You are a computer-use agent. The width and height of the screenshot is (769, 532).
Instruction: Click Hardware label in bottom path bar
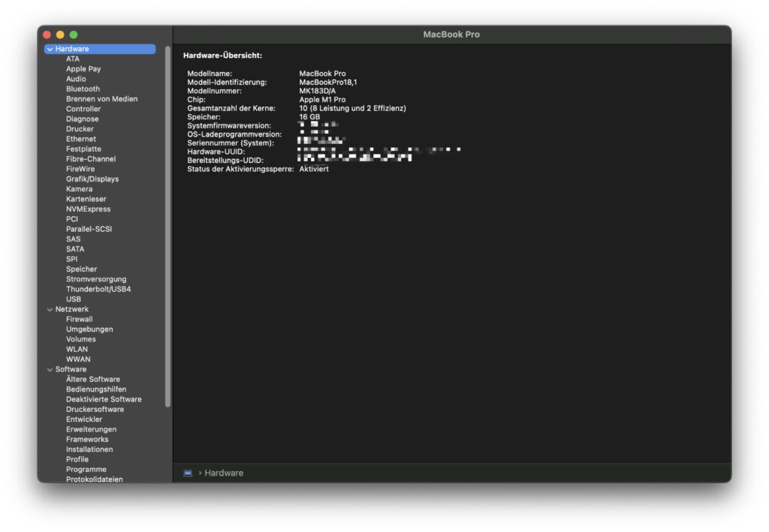pos(224,473)
